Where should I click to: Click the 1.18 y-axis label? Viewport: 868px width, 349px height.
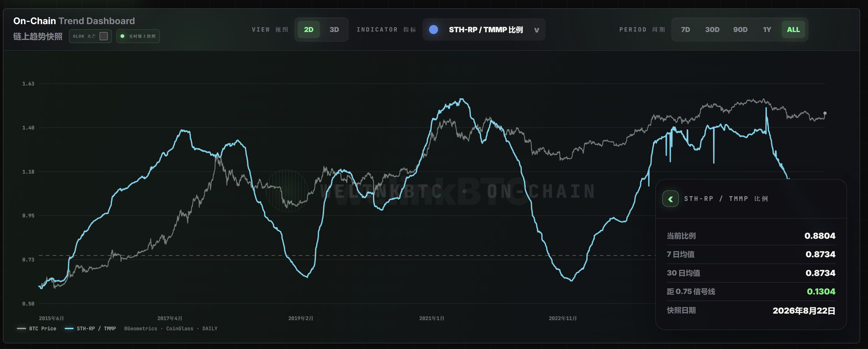[x=28, y=172]
